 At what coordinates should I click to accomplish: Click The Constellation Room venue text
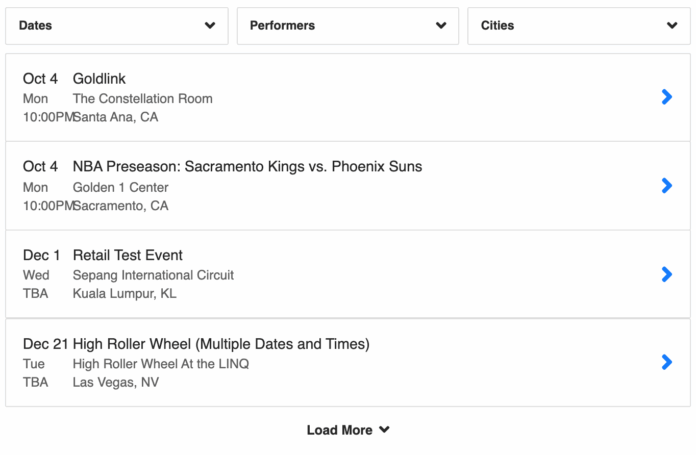pos(142,98)
